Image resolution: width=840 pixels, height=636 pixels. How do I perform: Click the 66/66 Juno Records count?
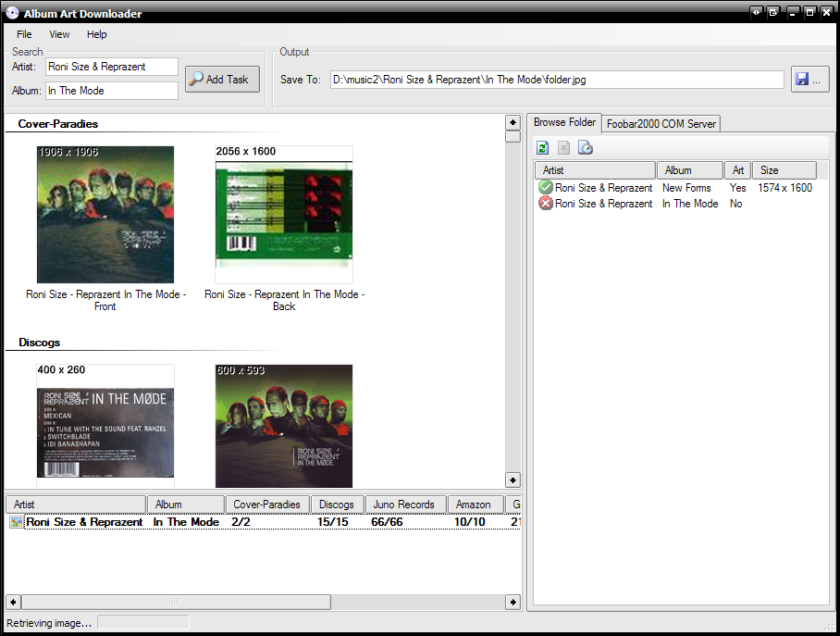tap(387, 522)
